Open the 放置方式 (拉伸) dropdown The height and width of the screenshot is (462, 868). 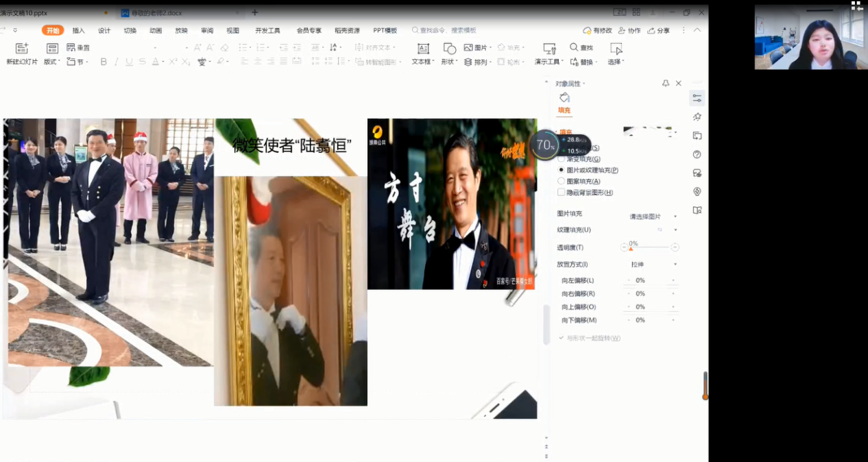tap(653, 265)
